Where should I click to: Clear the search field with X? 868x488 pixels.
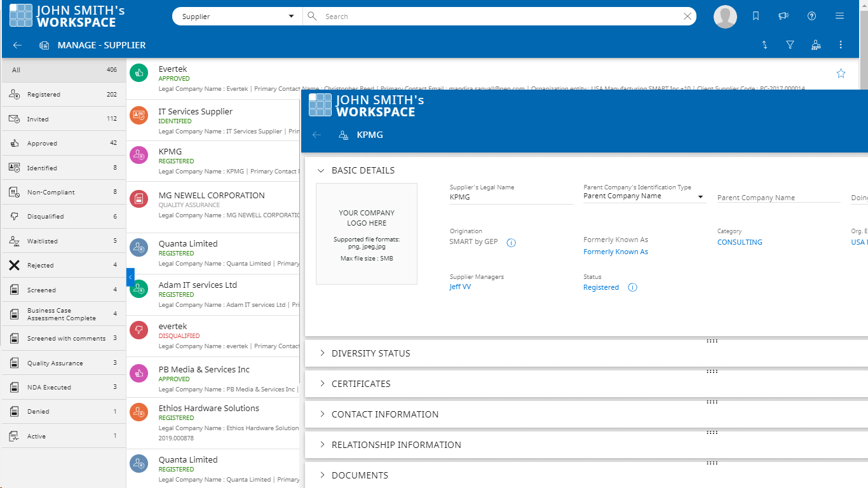pos(687,17)
